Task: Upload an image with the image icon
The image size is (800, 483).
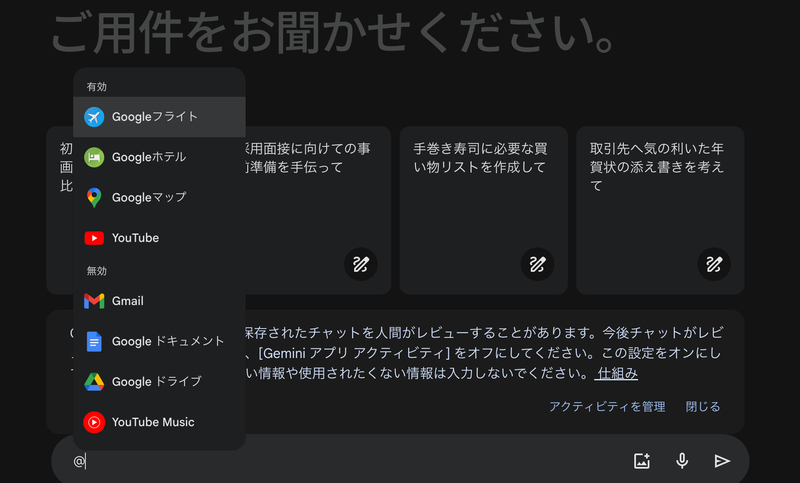Action: (642, 461)
